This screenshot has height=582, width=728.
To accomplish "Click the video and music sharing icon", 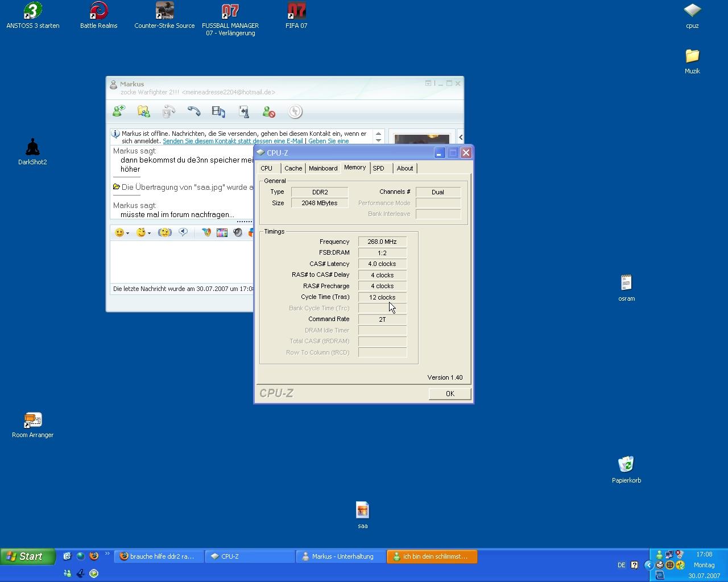I will (x=218, y=111).
